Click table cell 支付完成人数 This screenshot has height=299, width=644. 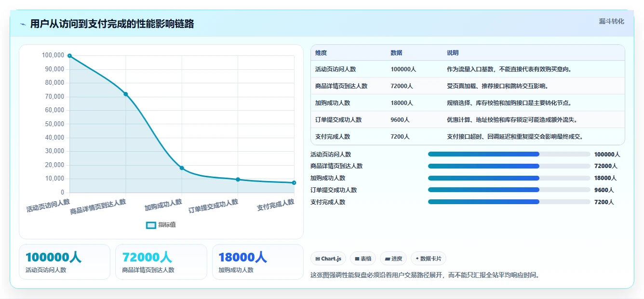(x=333, y=137)
